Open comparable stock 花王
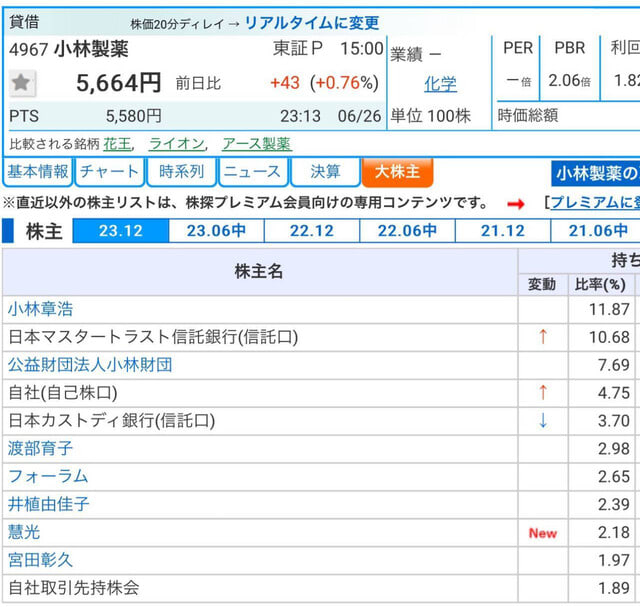Image resolution: width=640 pixels, height=607 pixels. (117, 144)
